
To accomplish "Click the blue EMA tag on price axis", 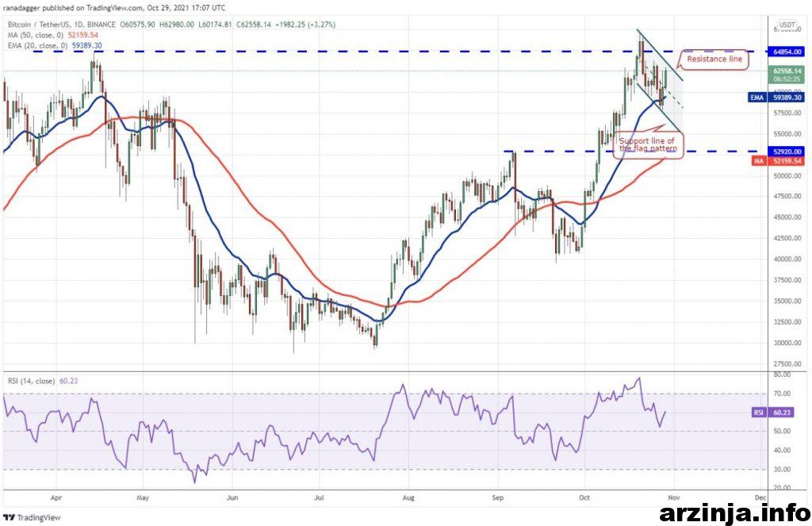I will [756, 97].
